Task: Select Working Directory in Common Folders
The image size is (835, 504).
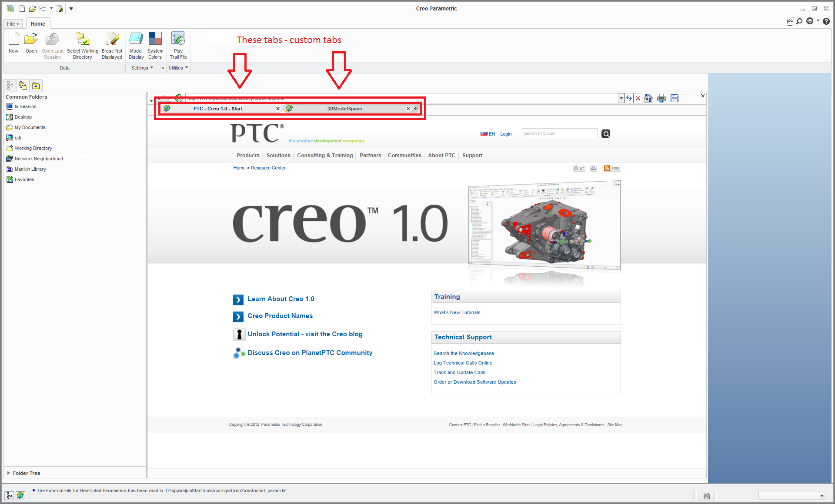Action: point(33,148)
